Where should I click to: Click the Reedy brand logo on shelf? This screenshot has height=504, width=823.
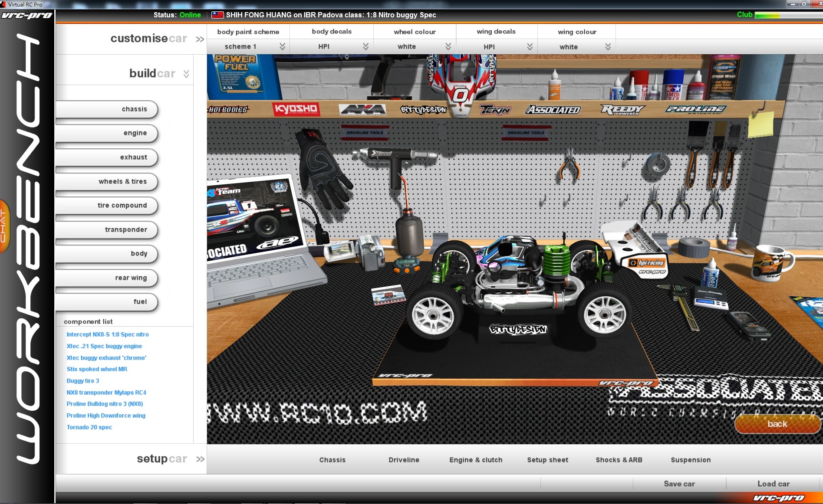[x=622, y=109]
